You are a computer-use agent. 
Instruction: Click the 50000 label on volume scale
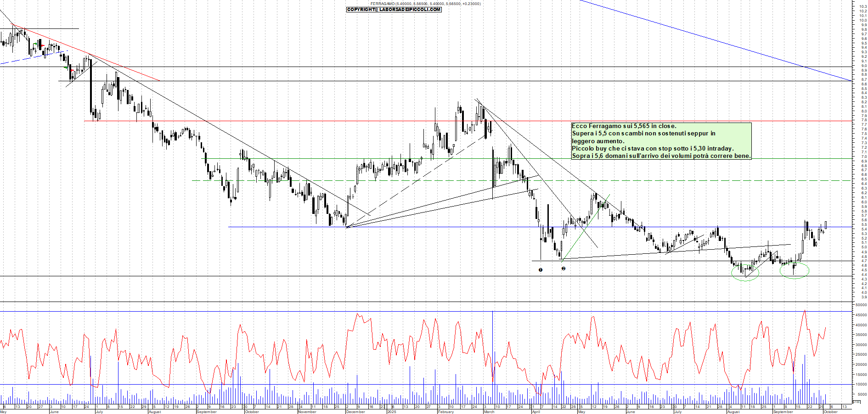860,305
